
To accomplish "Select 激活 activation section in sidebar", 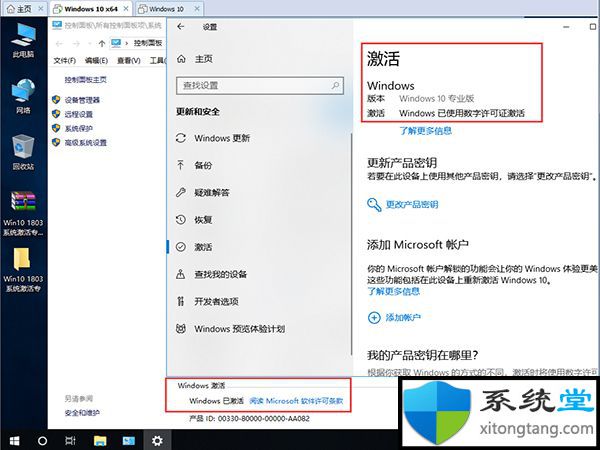I will [203, 247].
